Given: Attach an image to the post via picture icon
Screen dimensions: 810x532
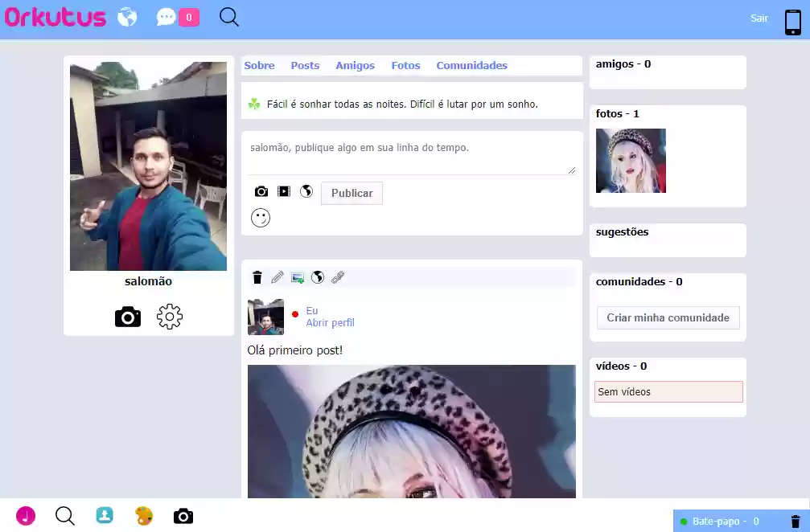Looking at the screenshot, I should click(x=297, y=276).
